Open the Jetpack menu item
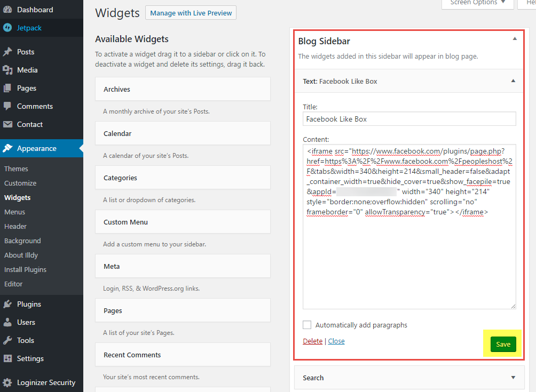Viewport: 536px width, 392px height. [x=42, y=28]
